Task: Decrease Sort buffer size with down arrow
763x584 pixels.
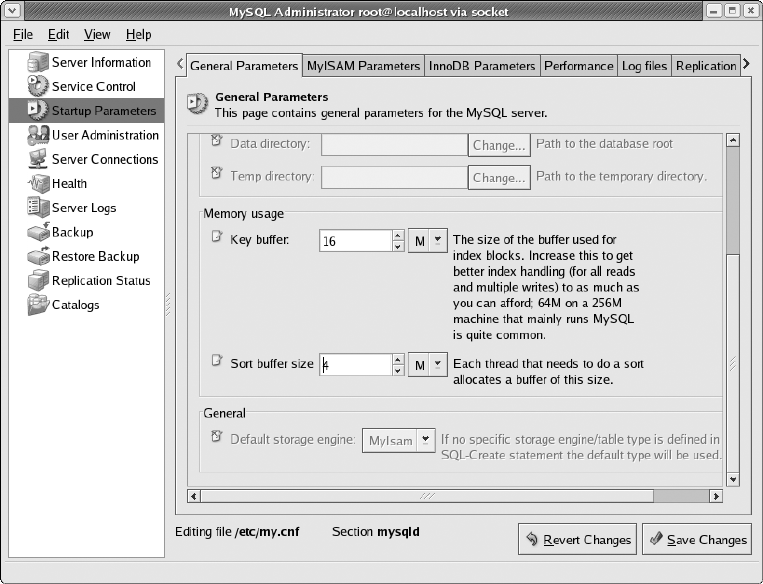Action: (x=398, y=370)
